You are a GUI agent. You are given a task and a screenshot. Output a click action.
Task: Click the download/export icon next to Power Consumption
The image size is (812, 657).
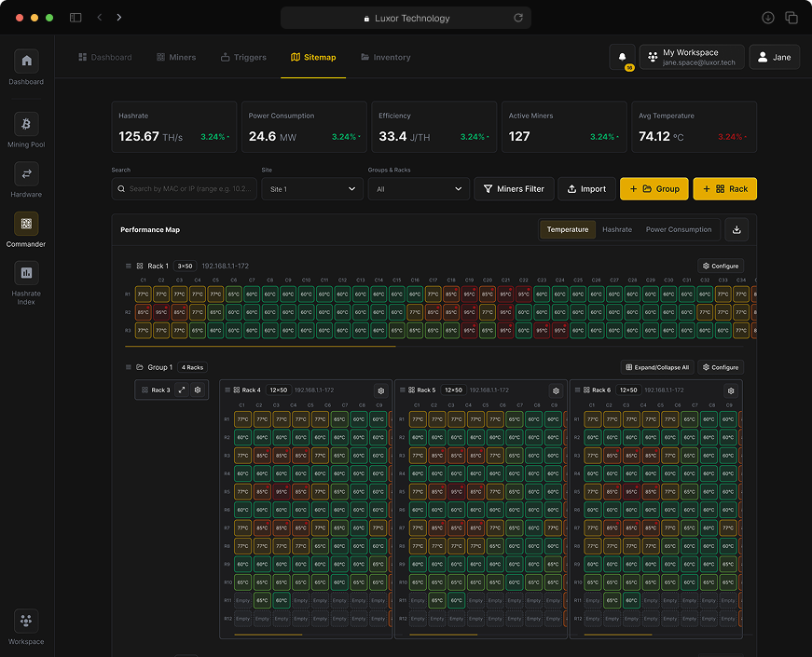point(736,229)
